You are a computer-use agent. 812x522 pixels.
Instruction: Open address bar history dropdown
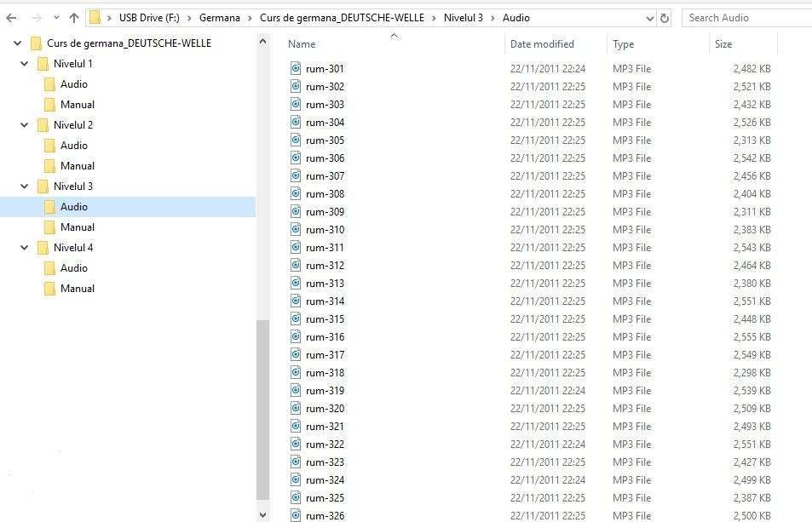(650, 18)
